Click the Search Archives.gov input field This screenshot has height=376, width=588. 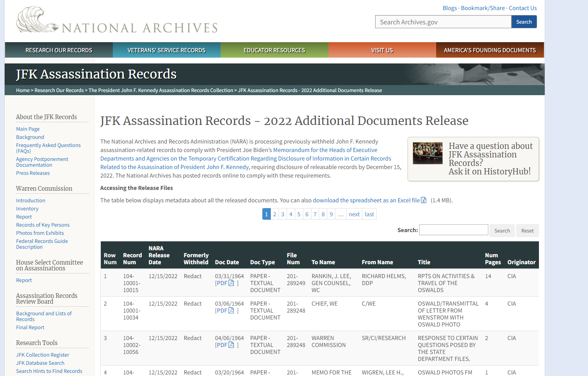pyautogui.click(x=443, y=22)
